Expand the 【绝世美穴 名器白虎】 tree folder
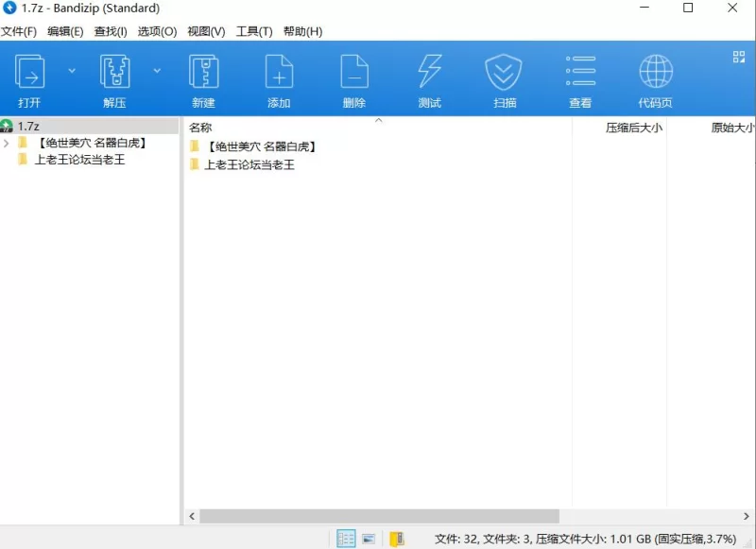The image size is (756, 549). point(7,143)
